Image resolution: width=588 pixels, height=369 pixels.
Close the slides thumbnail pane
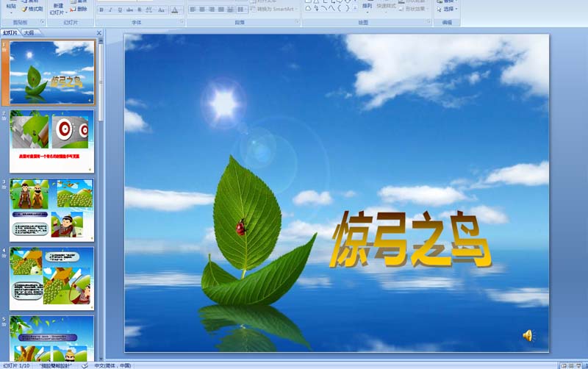(98, 33)
